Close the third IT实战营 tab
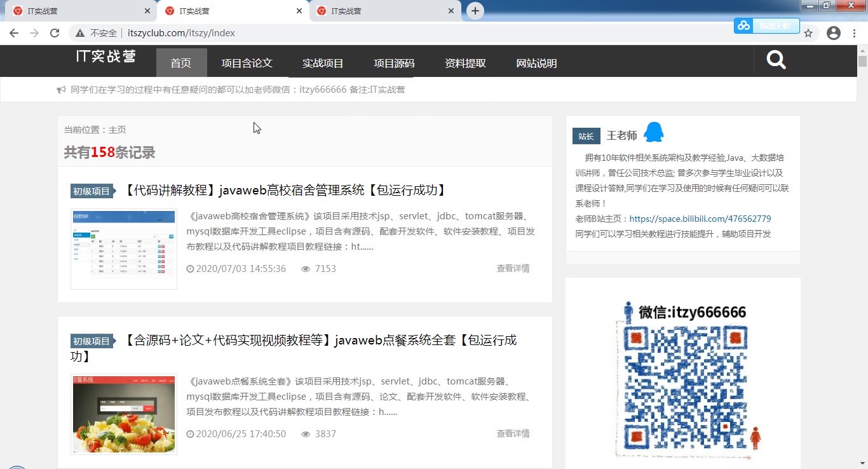The height and width of the screenshot is (469, 868). 451,11
